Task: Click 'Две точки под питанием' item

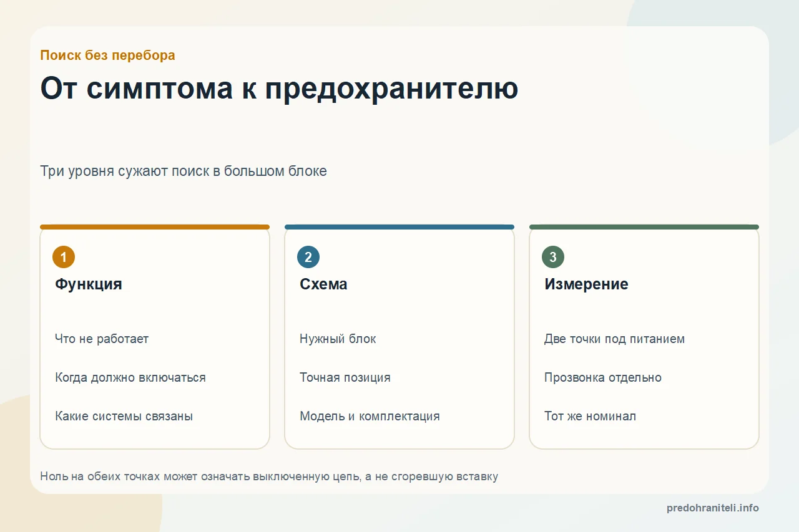Action: [614, 339]
